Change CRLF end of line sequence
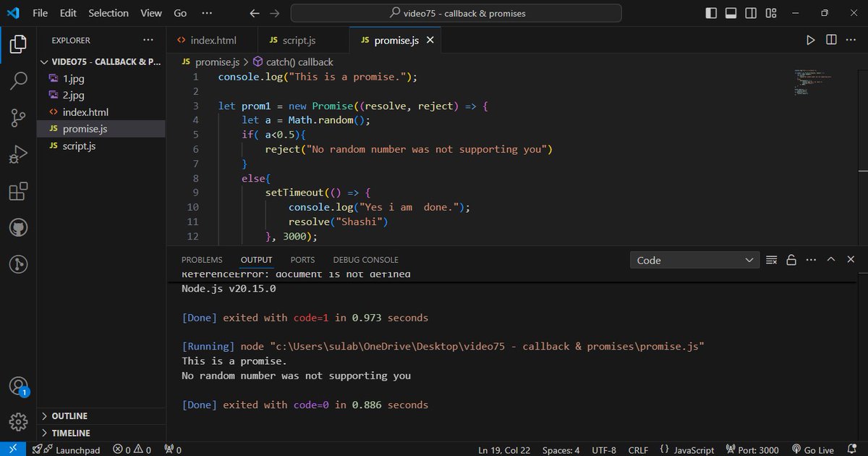Screen dimensions: 868x456 pyautogui.click(x=638, y=449)
